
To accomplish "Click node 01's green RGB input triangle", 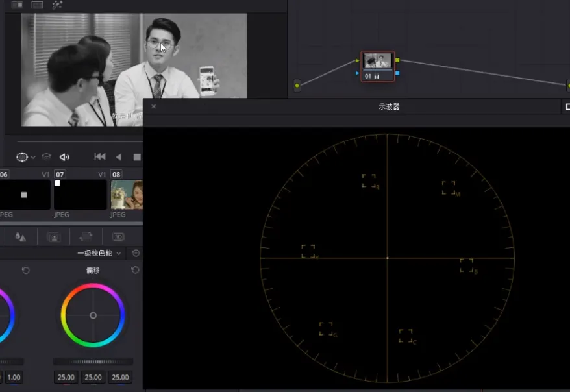I will pyautogui.click(x=357, y=60).
